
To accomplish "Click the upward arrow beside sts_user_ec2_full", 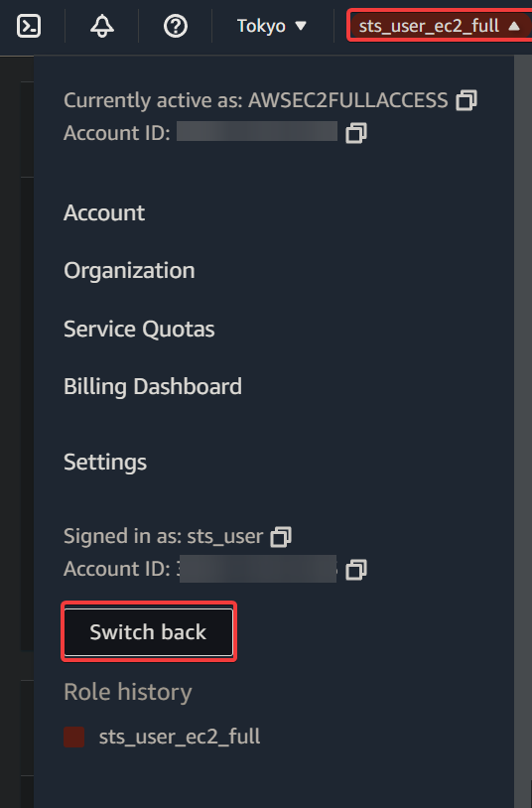I will pyautogui.click(x=514, y=26).
